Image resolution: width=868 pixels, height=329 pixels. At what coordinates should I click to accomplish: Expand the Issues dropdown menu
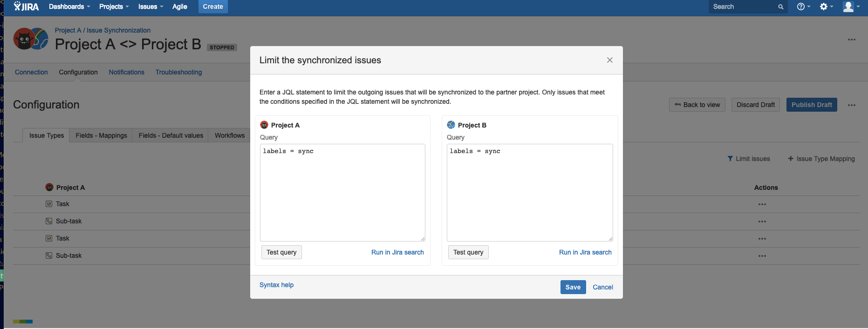tap(150, 7)
